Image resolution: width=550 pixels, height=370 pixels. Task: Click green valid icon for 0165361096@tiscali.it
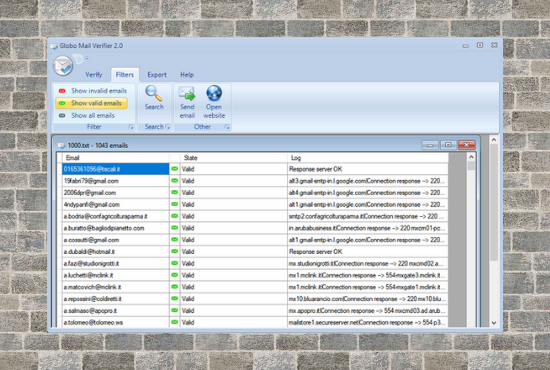click(174, 169)
